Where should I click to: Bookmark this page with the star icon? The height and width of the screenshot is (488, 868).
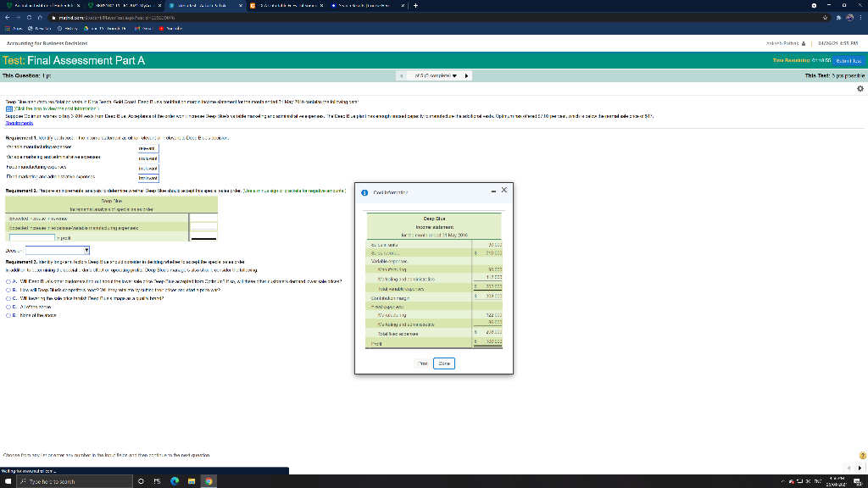pyautogui.click(x=825, y=18)
